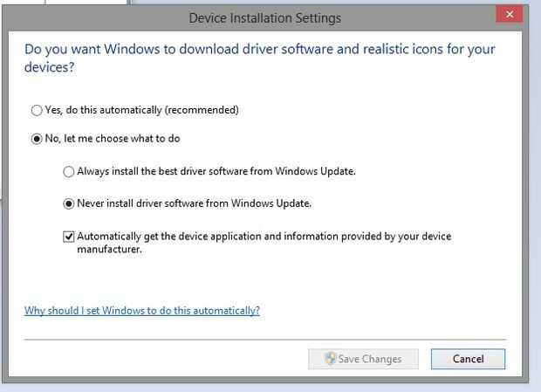Toggle the "Automatically get the device application" checkbox
This screenshot has width=541, height=392.
tap(68, 237)
